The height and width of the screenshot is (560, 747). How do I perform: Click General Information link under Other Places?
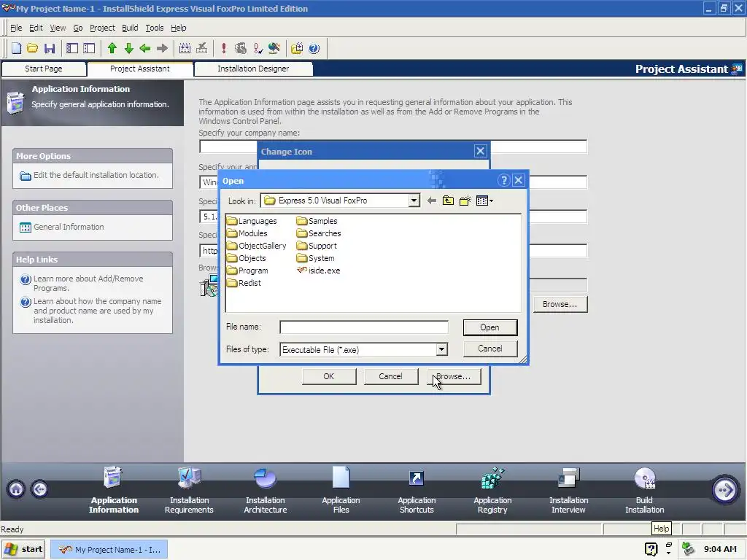click(69, 227)
